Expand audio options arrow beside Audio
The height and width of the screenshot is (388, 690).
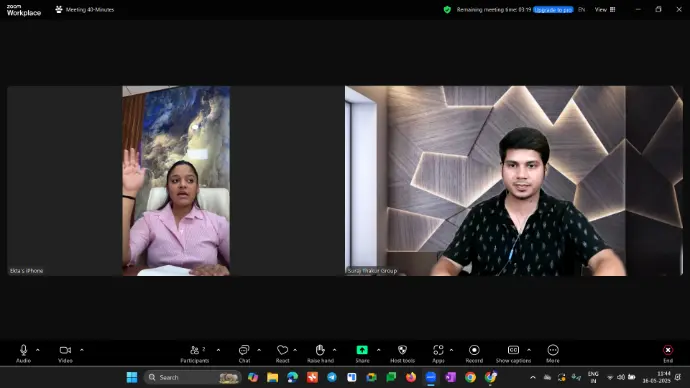coord(38,350)
